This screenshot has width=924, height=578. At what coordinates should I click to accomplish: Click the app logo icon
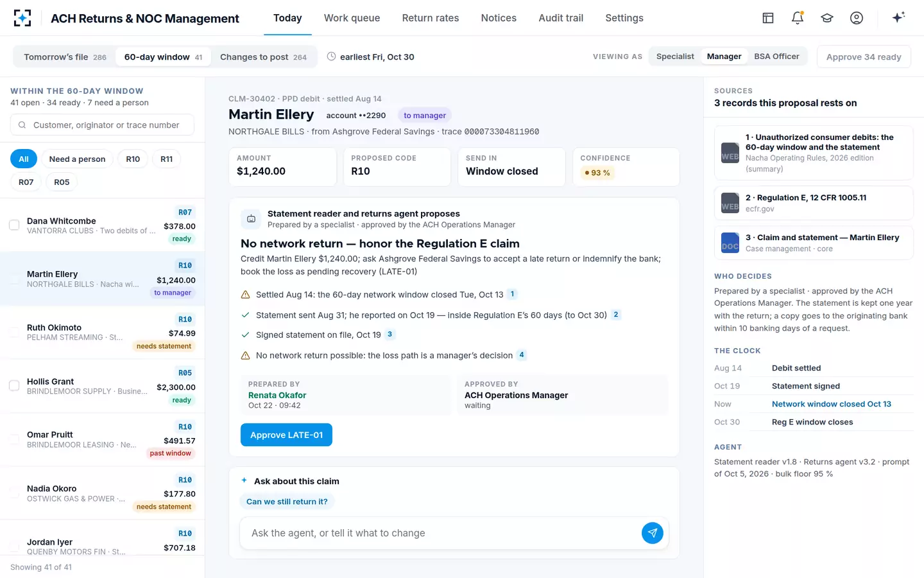click(22, 18)
